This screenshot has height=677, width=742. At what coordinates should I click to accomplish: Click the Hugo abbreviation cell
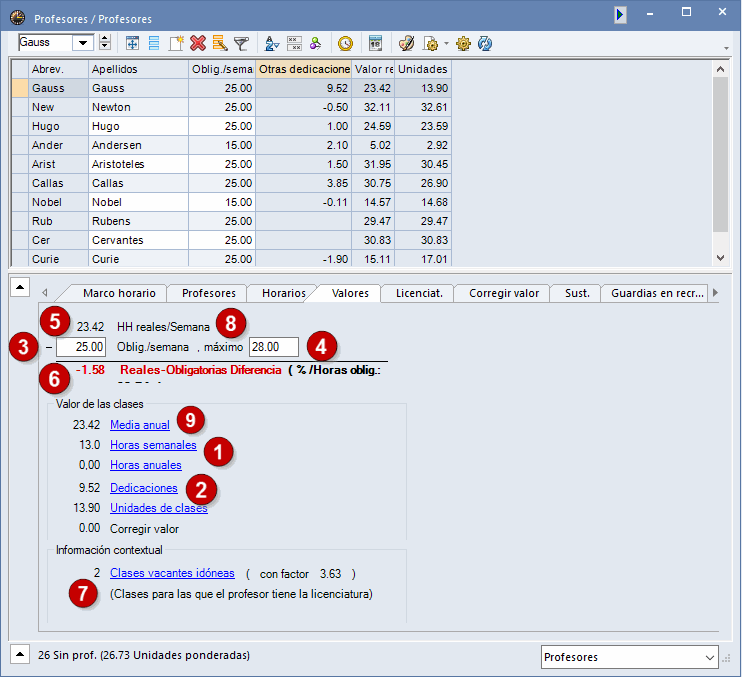[x=58, y=126]
